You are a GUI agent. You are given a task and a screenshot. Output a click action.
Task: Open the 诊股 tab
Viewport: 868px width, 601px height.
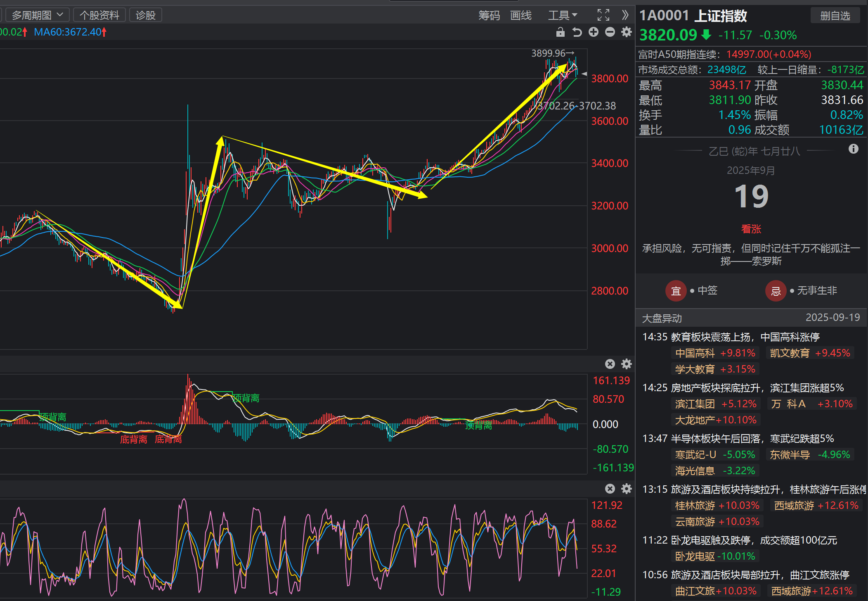tap(146, 15)
